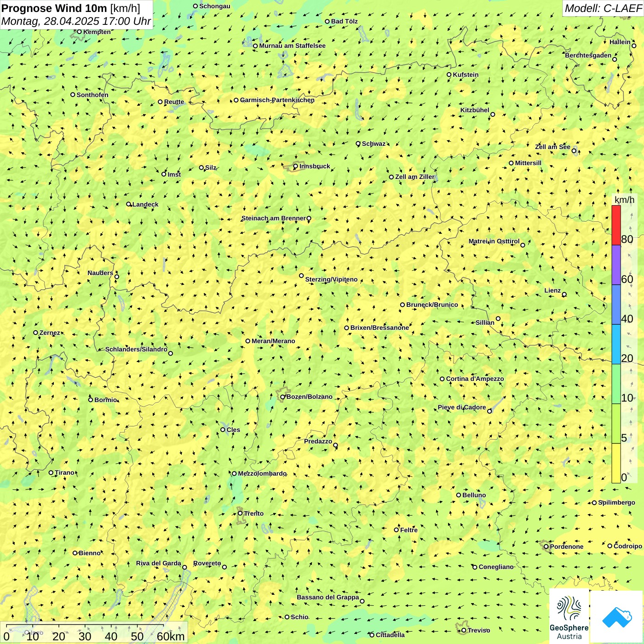The height and width of the screenshot is (644, 644).
Task: Click the 'Schlanders/Silandro' label
Action: (136, 349)
